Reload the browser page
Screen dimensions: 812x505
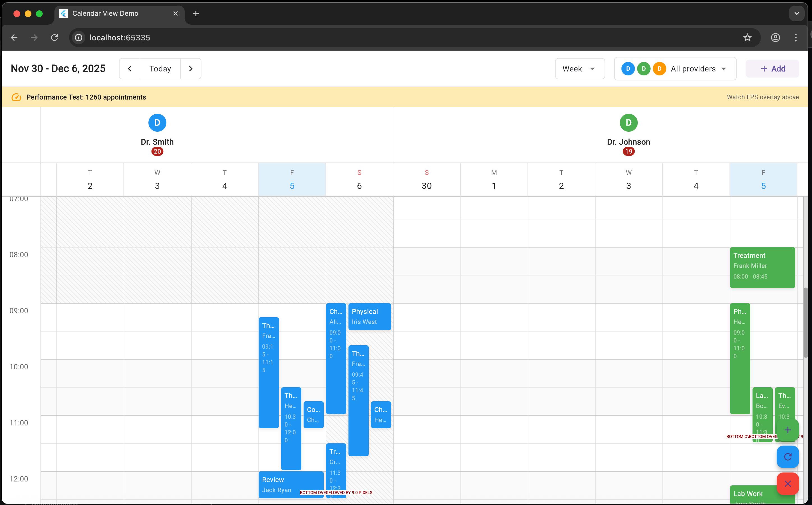[x=54, y=38]
